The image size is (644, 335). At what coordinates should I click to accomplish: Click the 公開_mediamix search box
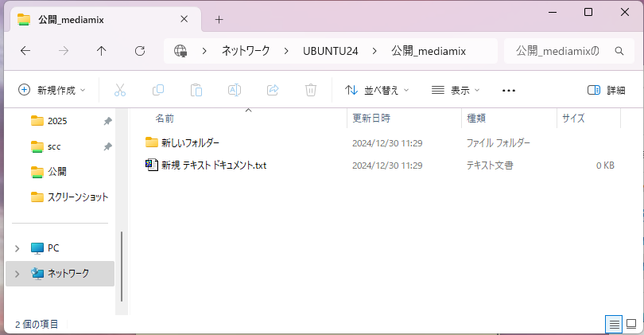click(x=560, y=51)
